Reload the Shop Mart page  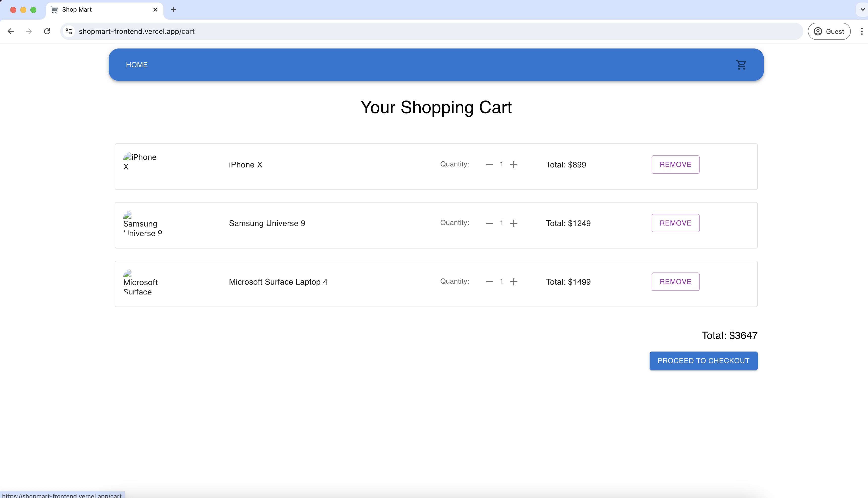coord(47,32)
